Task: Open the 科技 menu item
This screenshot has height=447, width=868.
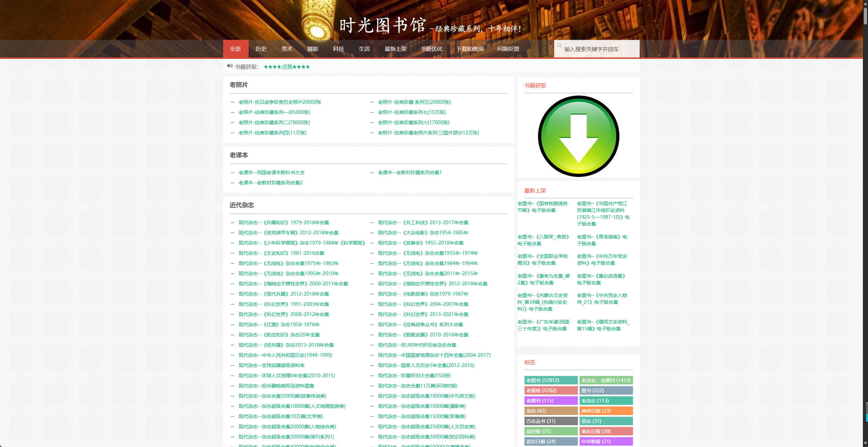Action: click(x=338, y=49)
